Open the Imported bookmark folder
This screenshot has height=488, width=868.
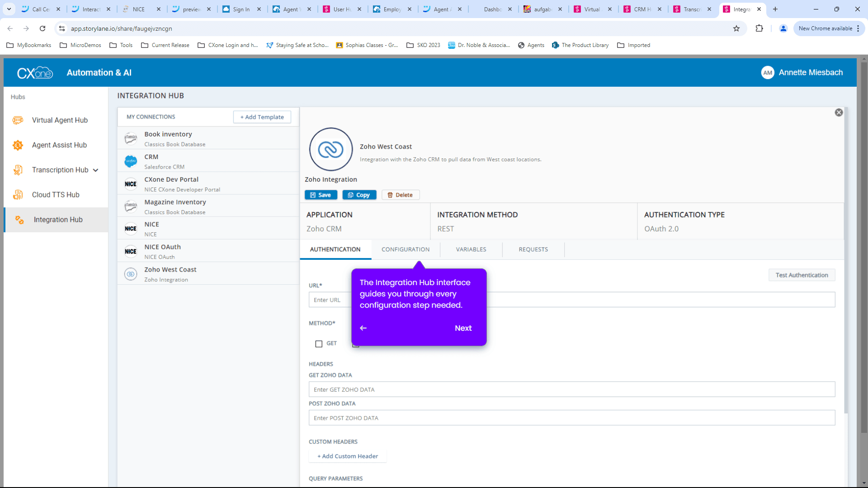pyautogui.click(x=633, y=45)
